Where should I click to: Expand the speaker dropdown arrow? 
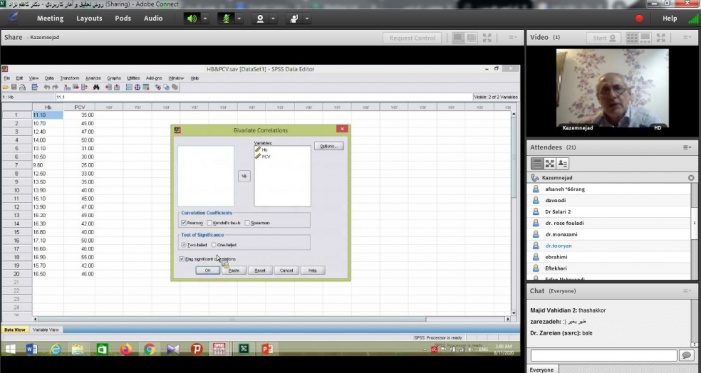pyautogui.click(x=205, y=18)
